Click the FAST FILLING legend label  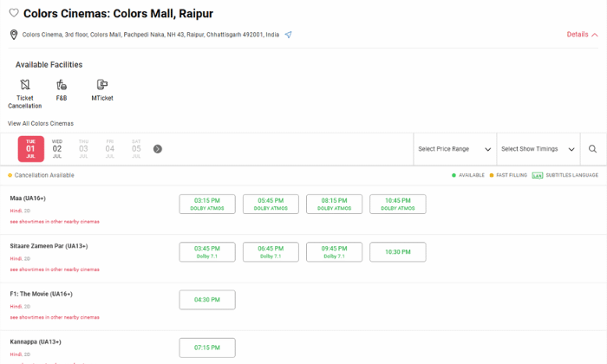click(x=512, y=175)
